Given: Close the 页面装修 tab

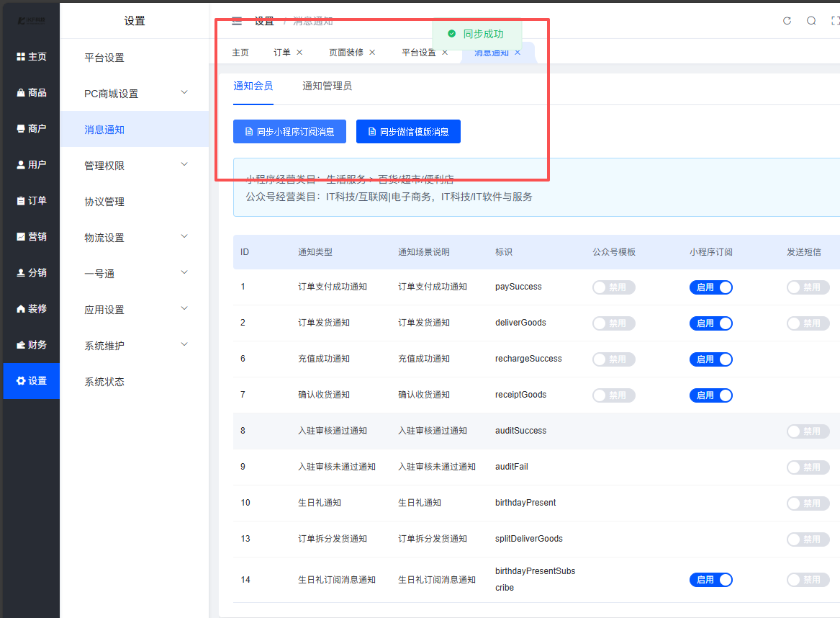Looking at the screenshot, I should (372, 53).
